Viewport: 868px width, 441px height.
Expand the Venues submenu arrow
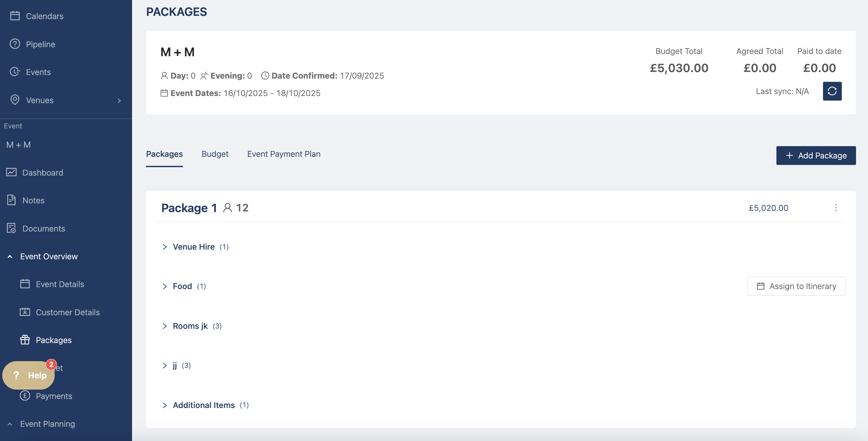point(119,100)
